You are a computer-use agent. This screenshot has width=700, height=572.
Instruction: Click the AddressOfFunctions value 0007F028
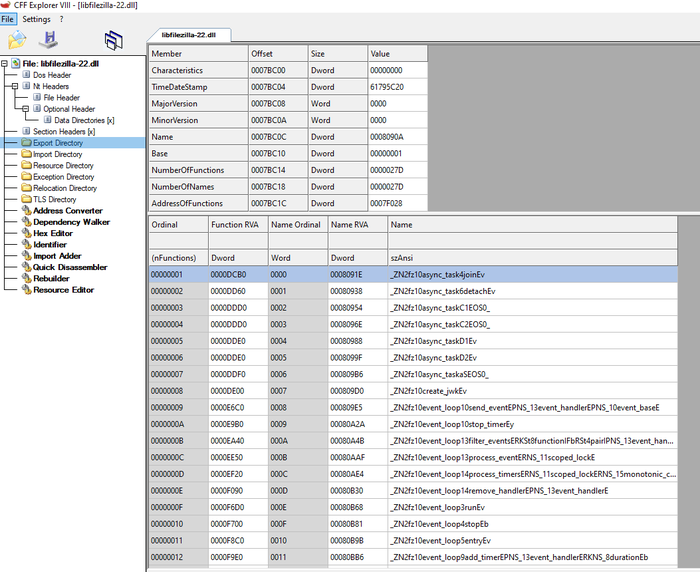pyautogui.click(x=397, y=203)
